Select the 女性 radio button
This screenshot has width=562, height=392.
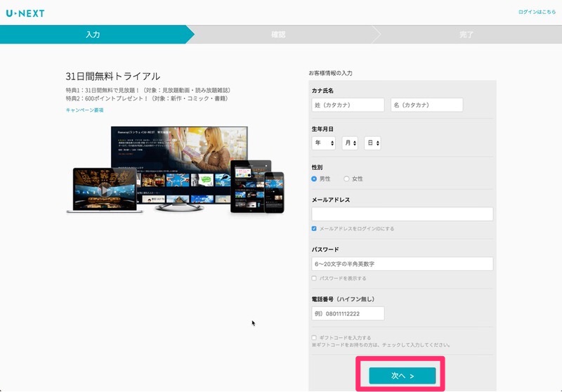click(x=346, y=179)
